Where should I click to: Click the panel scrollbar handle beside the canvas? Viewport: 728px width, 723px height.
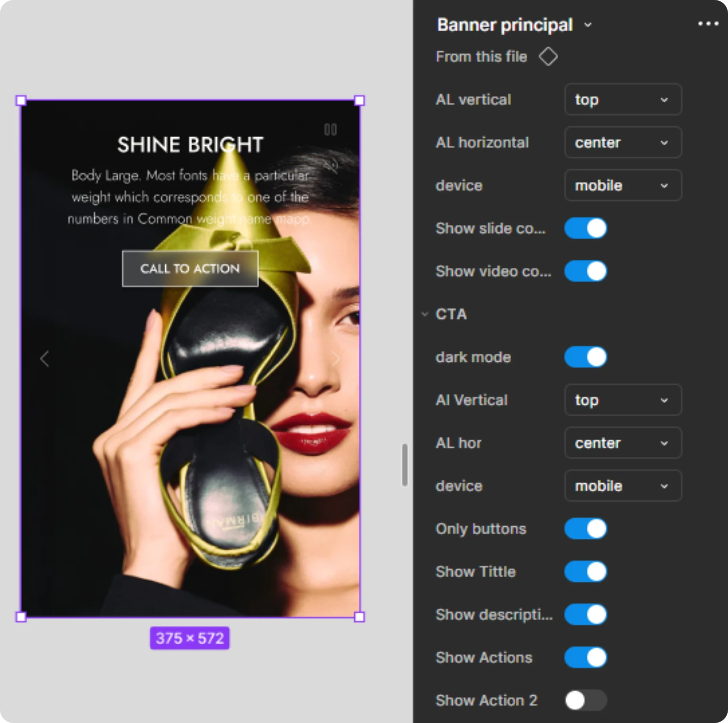point(404,465)
